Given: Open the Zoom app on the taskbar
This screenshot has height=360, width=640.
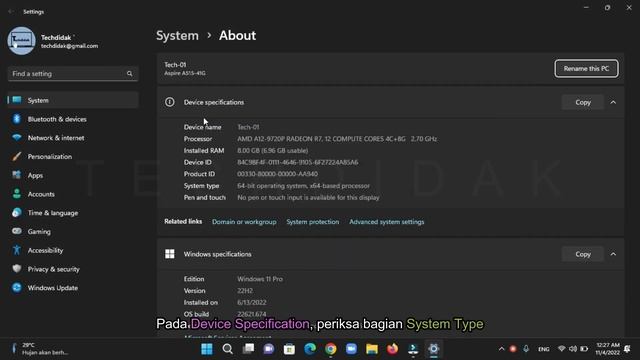Looking at the screenshot, I should [351, 349].
